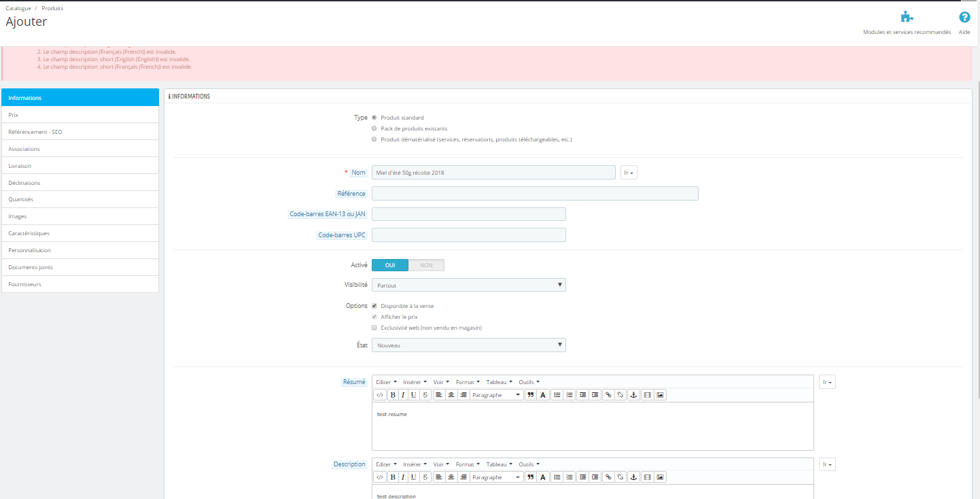Insert link in the Résumé editor toolbar
Image resolution: width=980 pixels, height=499 pixels.
608,395
